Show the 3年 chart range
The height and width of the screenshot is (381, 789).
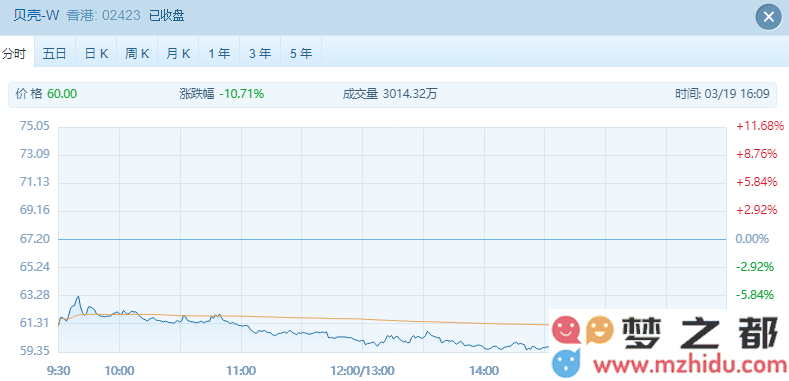[260, 53]
